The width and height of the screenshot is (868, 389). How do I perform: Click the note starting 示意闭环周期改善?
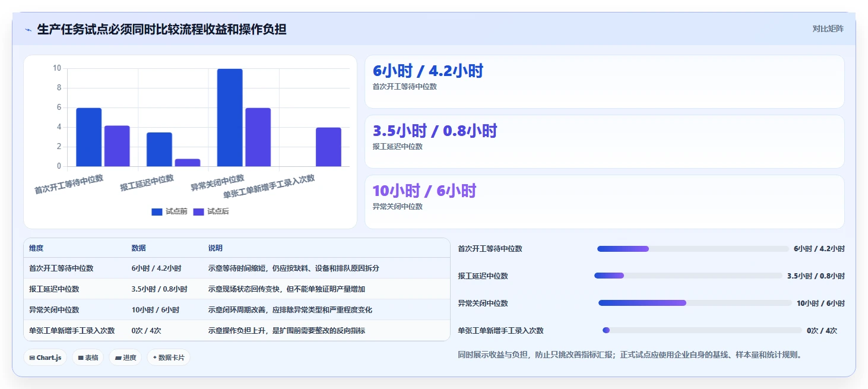click(290, 310)
